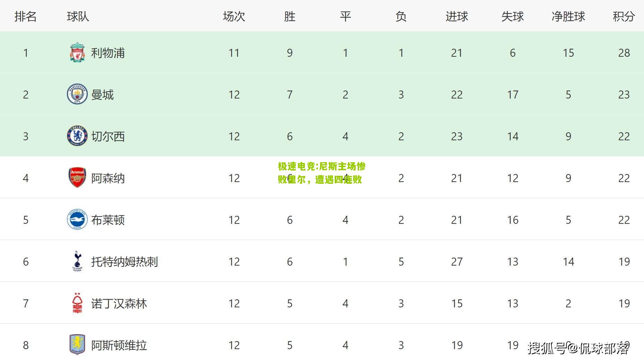The height and width of the screenshot is (362, 644).
Task: Open the Brighton seagull badge
Action: (x=77, y=220)
